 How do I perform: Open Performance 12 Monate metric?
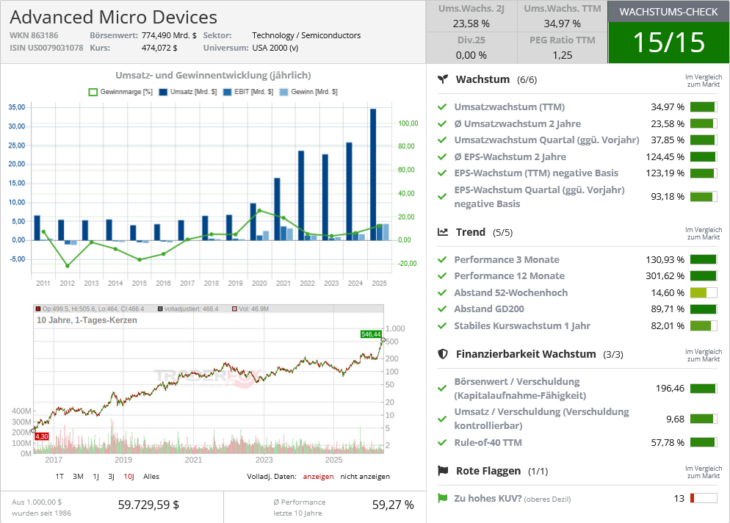click(509, 276)
